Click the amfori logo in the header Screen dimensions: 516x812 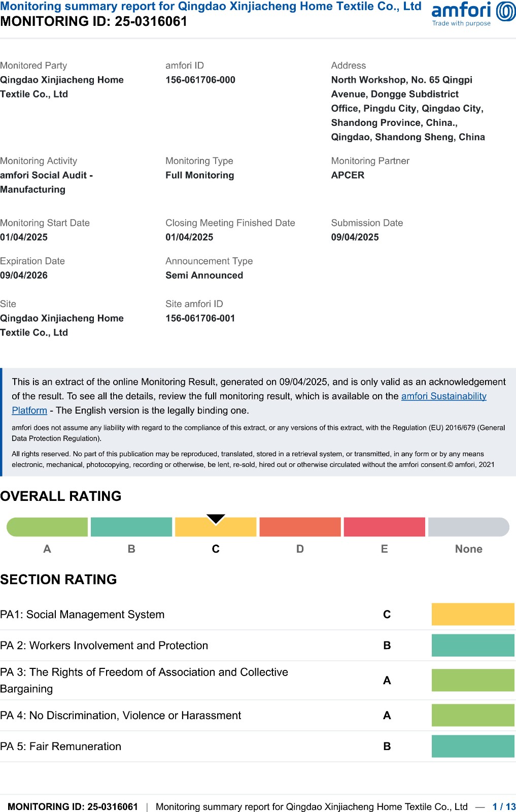[x=473, y=14]
